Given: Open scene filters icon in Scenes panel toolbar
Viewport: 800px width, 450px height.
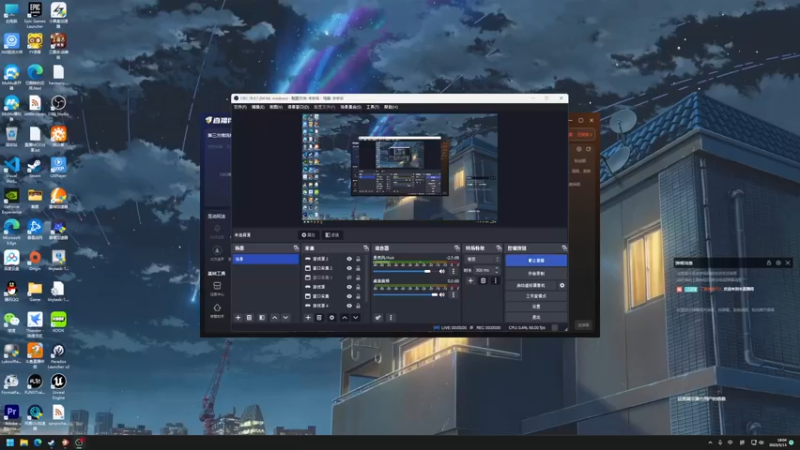Looking at the screenshot, I should (x=262, y=317).
